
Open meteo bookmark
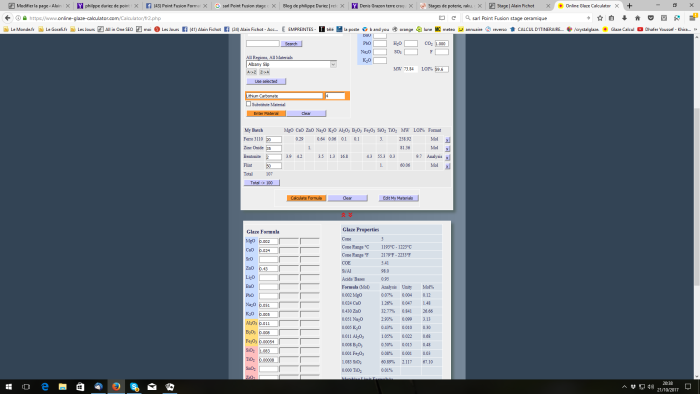tap(446, 29)
